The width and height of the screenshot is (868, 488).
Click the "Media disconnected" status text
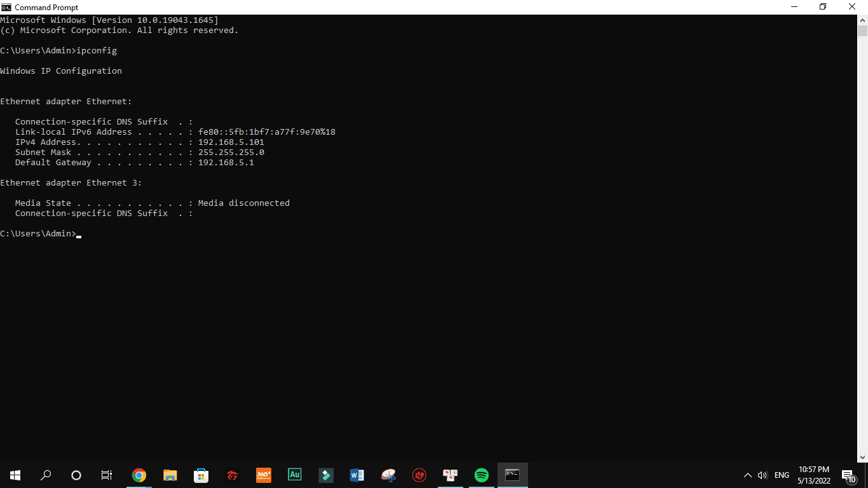pos(244,203)
